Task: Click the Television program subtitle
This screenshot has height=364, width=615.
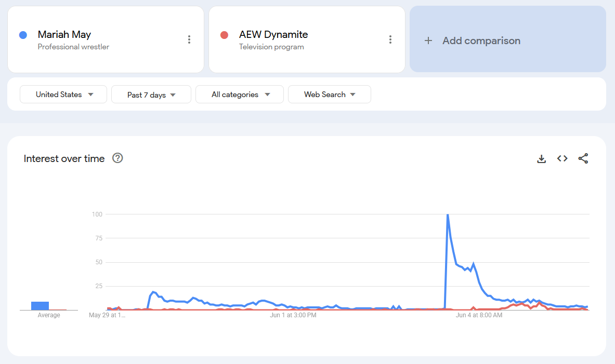Action: pyautogui.click(x=271, y=47)
